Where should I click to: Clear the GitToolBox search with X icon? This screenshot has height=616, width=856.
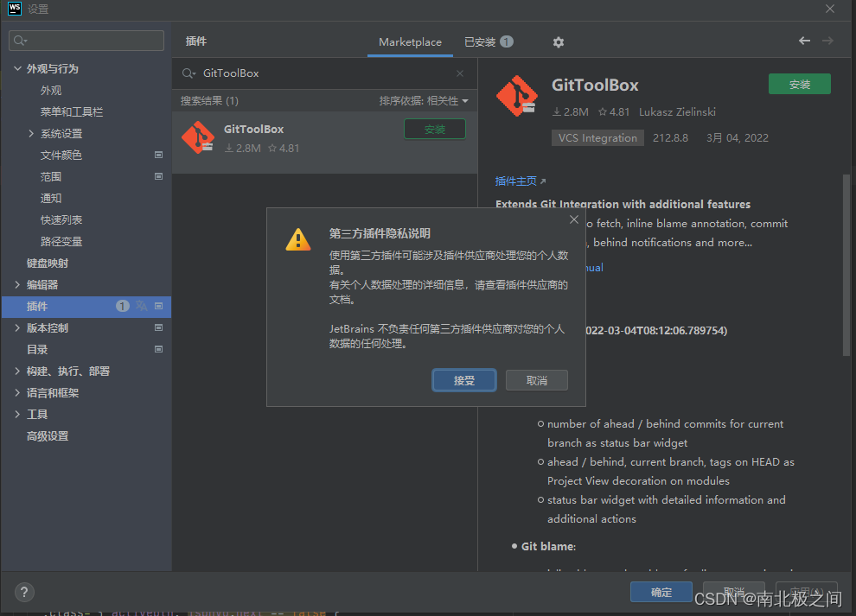pos(460,73)
